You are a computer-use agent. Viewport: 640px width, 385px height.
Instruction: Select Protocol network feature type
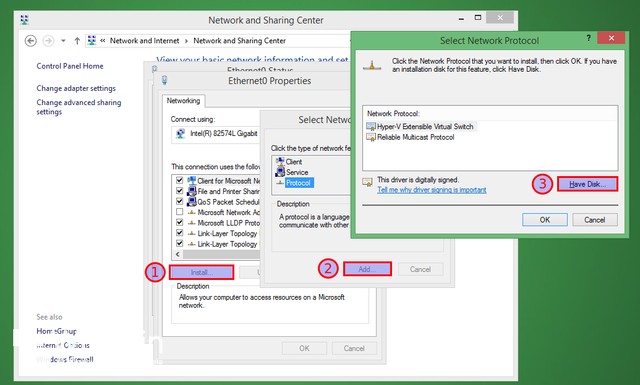pyautogui.click(x=298, y=183)
